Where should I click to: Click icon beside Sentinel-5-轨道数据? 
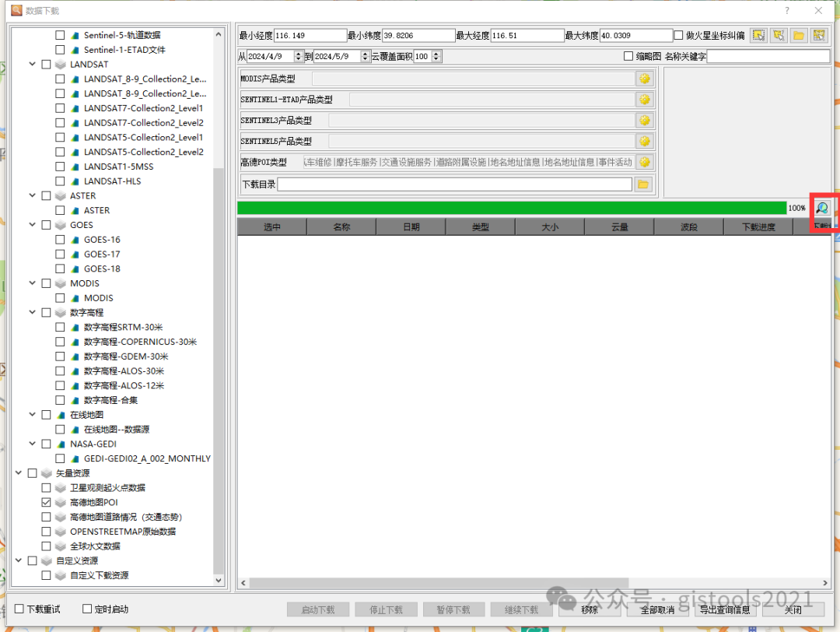[75, 35]
